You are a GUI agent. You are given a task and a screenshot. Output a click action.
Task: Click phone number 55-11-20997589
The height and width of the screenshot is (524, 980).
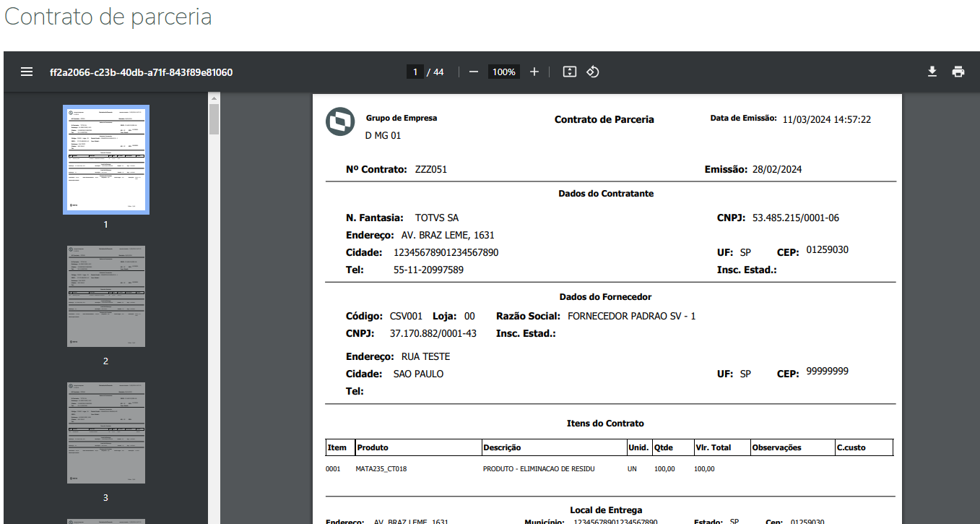(428, 270)
